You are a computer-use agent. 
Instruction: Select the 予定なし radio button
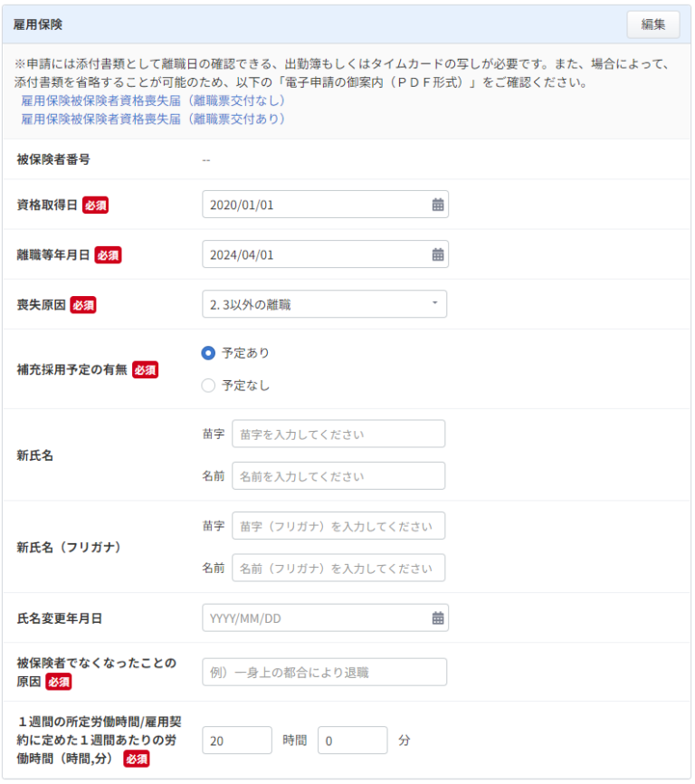208,386
